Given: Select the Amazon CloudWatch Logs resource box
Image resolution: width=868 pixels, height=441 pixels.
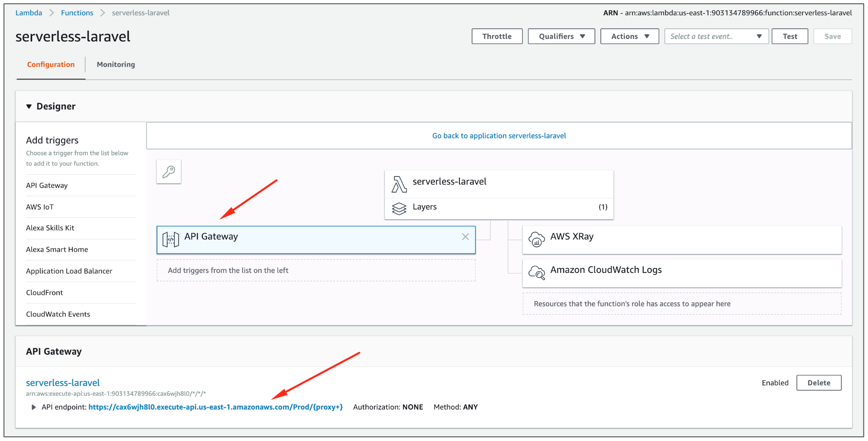Looking at the screenshot, I should pos(682,273).
